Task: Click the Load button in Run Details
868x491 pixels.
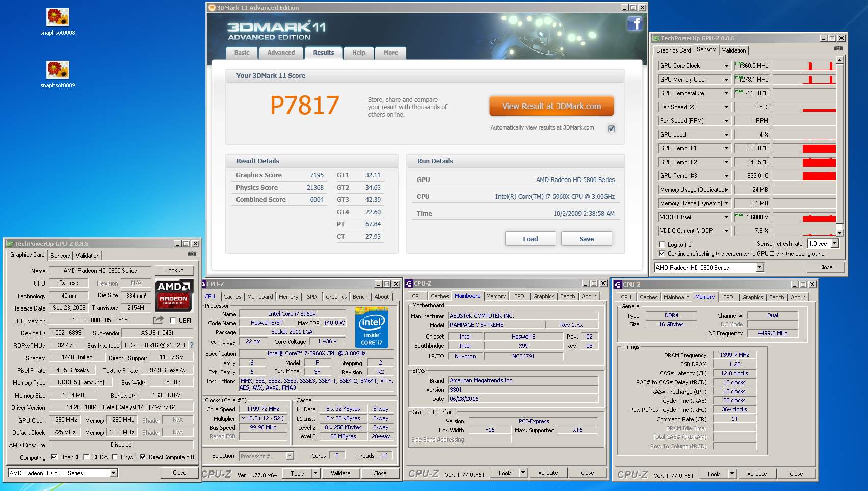Action: [x=530, y=239]
